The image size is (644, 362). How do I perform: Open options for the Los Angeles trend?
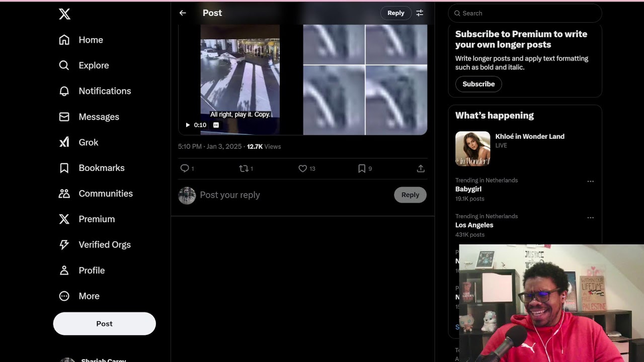click(x=591, y=217)
